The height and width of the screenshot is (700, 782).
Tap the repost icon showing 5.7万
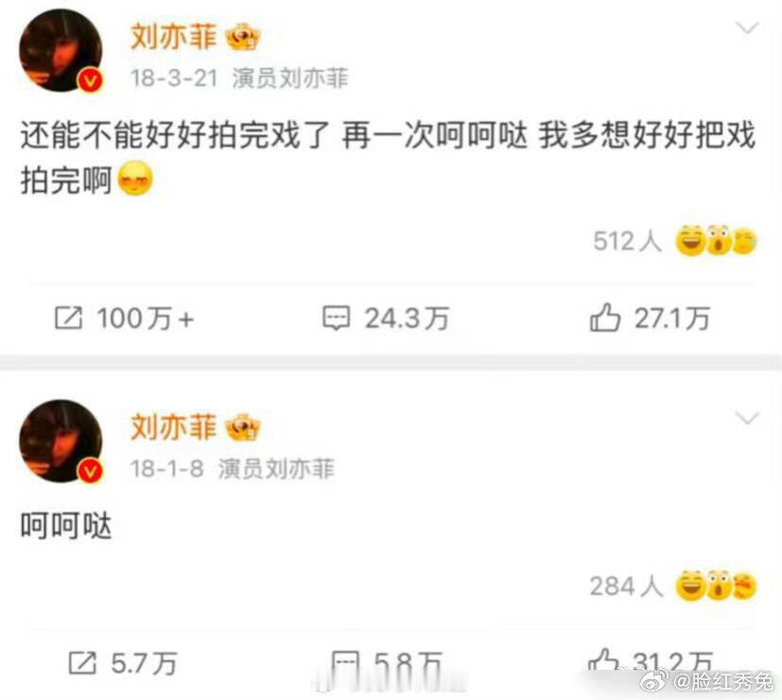(x=81, y=663)
